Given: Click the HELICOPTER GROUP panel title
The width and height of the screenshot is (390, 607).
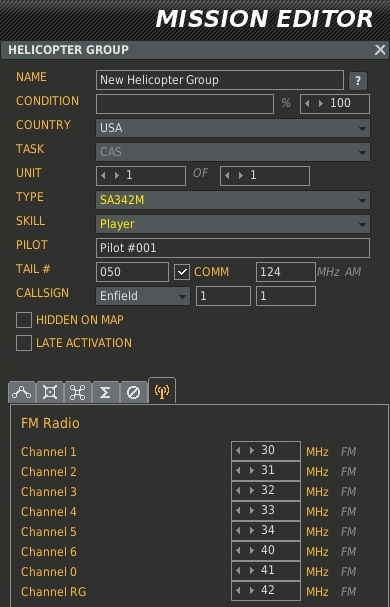Looking at the screenshot, I should coord(69,50).
